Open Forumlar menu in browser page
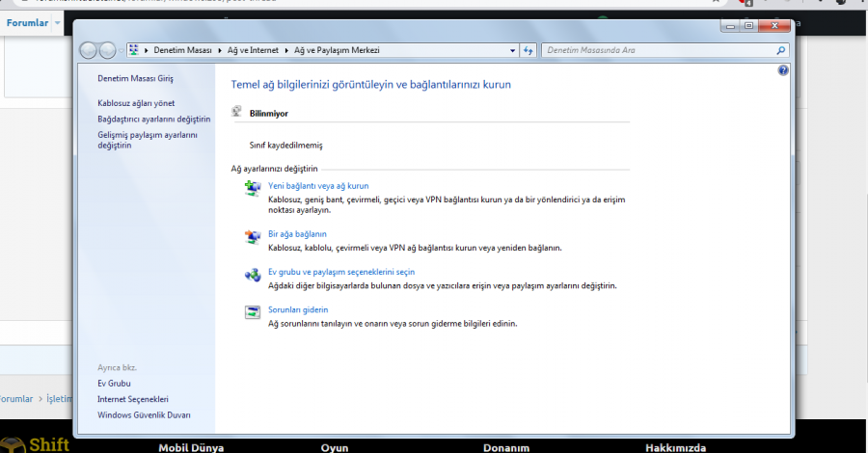The image size is (868, 453). (x=27, y=23)
